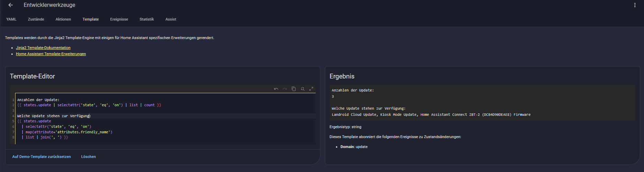Click Auf Demo-Template zurücksetzen
The image size is (644, 172).
pyautogui.click(x=42, y=157)
